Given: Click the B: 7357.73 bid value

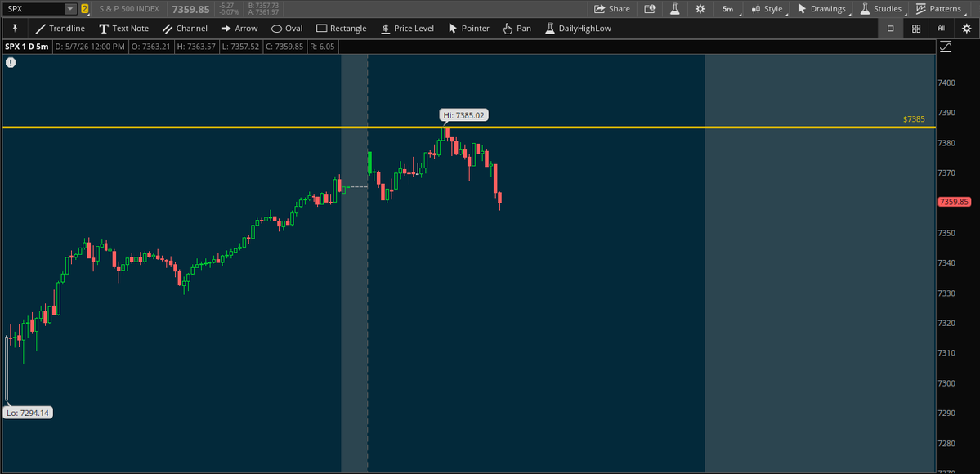Looking at the screenshot, I should (263, 6).
